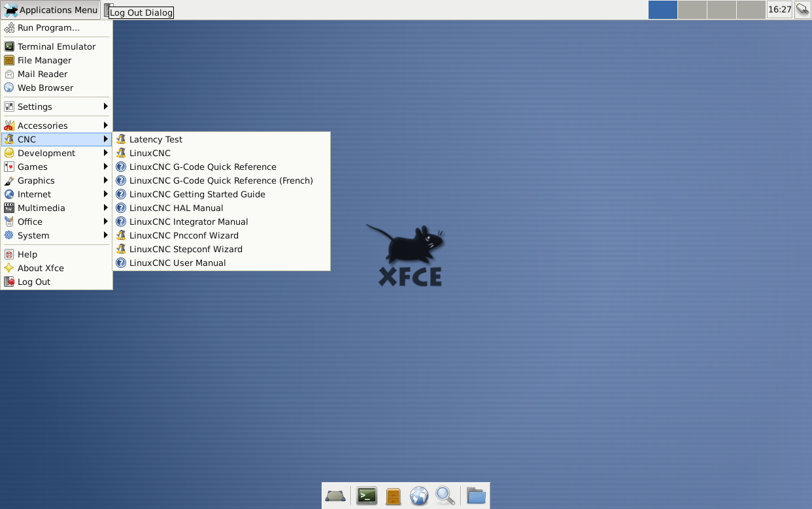Viewport: 812px width, 509px height.
Task: Open File Manager from Applications Menu
Action: (57, 60)
